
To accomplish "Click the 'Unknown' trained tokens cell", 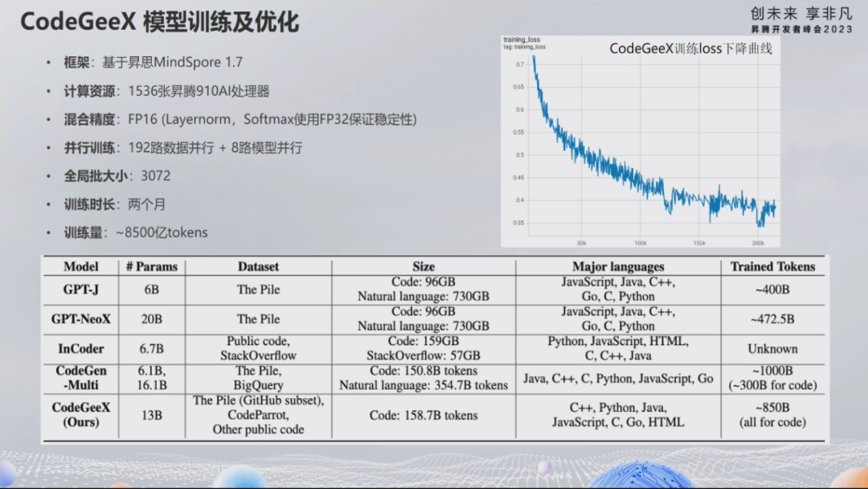I will pos(773,349).
